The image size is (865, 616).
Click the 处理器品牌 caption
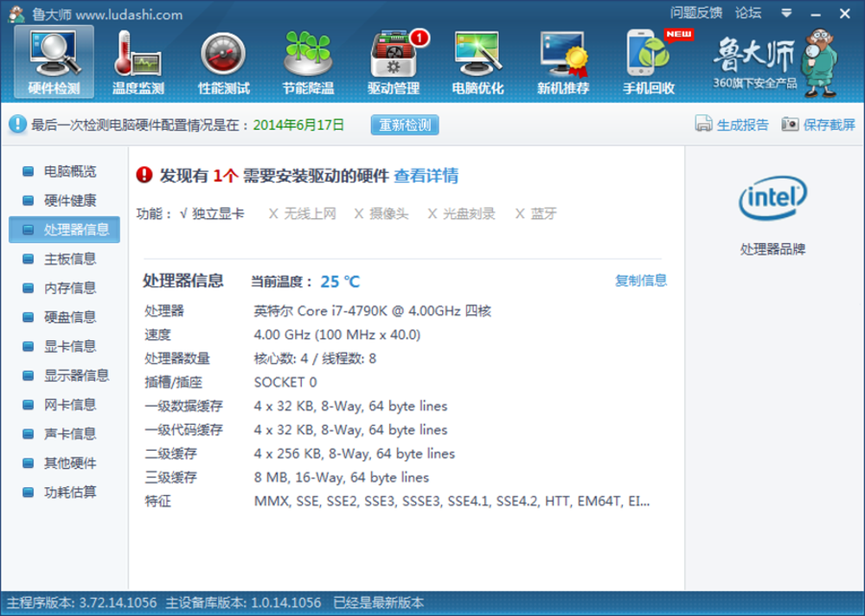coord(772,249)
